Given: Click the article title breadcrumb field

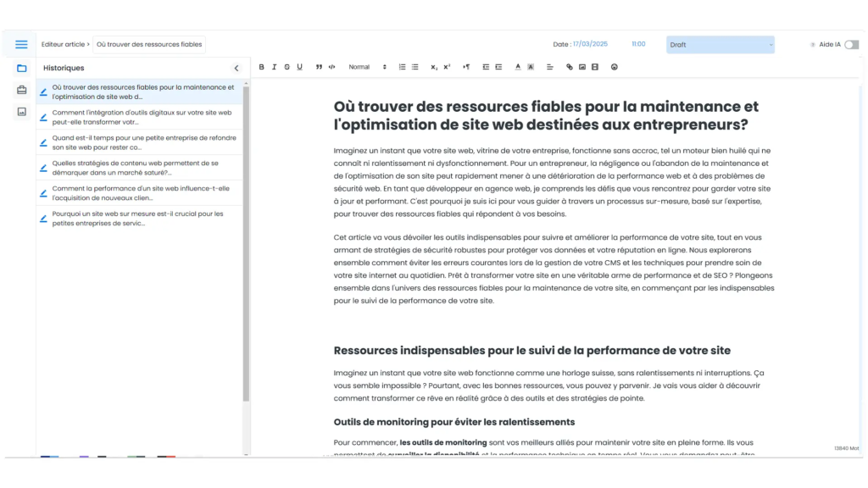Looking at the screenshot, I should [x=149, y=44].
